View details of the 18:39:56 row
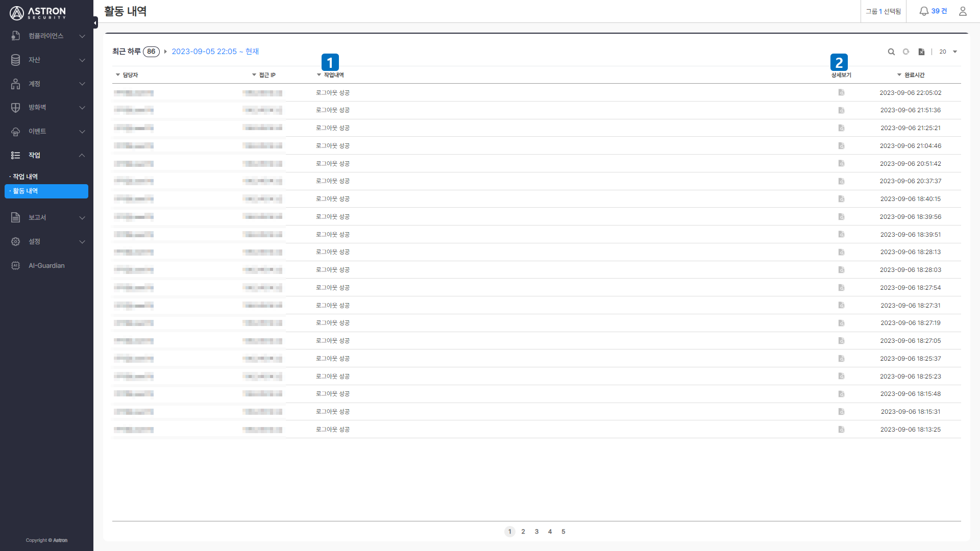This screenshot has width=980, height=551. 841,217
